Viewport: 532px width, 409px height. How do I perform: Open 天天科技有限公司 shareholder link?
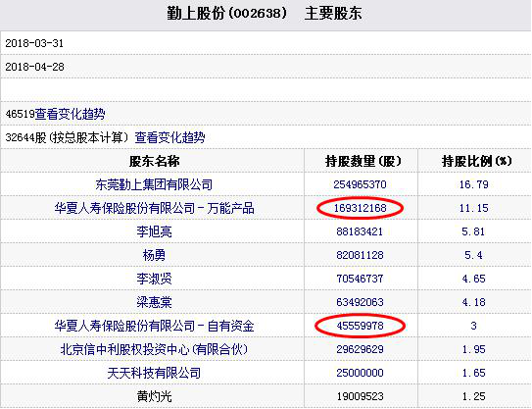tap(154, 373)
